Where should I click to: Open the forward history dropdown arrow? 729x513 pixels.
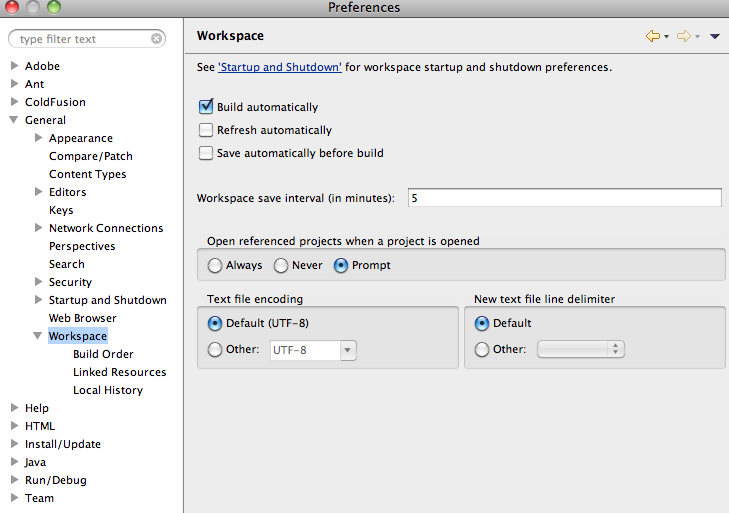pos(697,37)
